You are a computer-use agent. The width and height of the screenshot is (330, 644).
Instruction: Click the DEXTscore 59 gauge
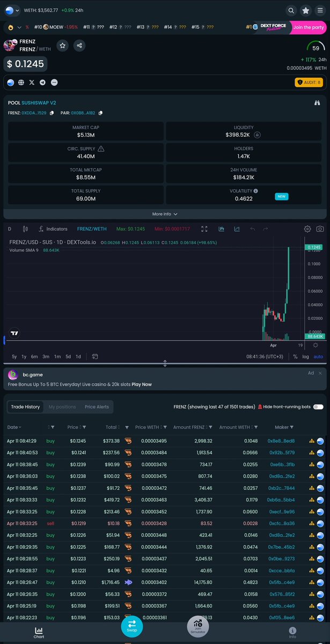[x=316, y=47]
